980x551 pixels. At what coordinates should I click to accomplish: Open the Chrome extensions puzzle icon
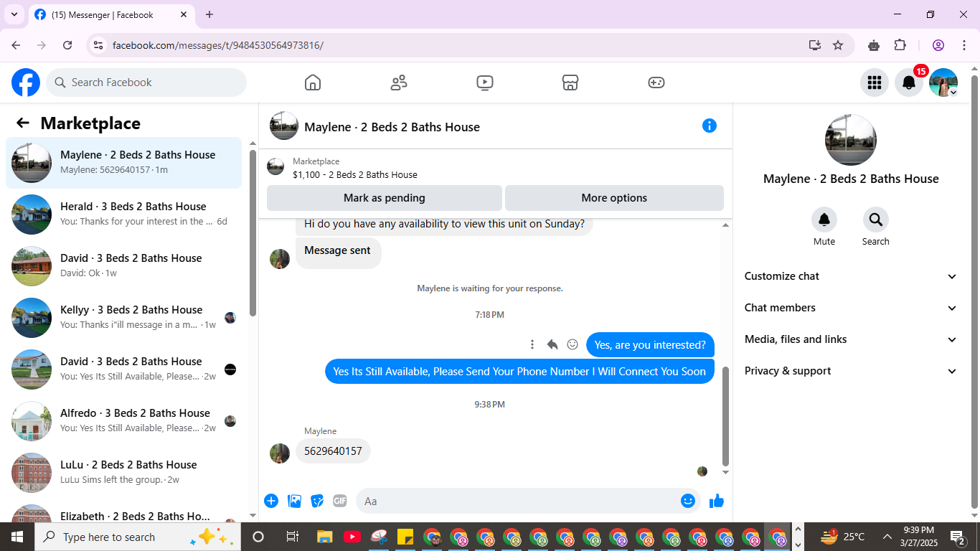tap(900, 45)
